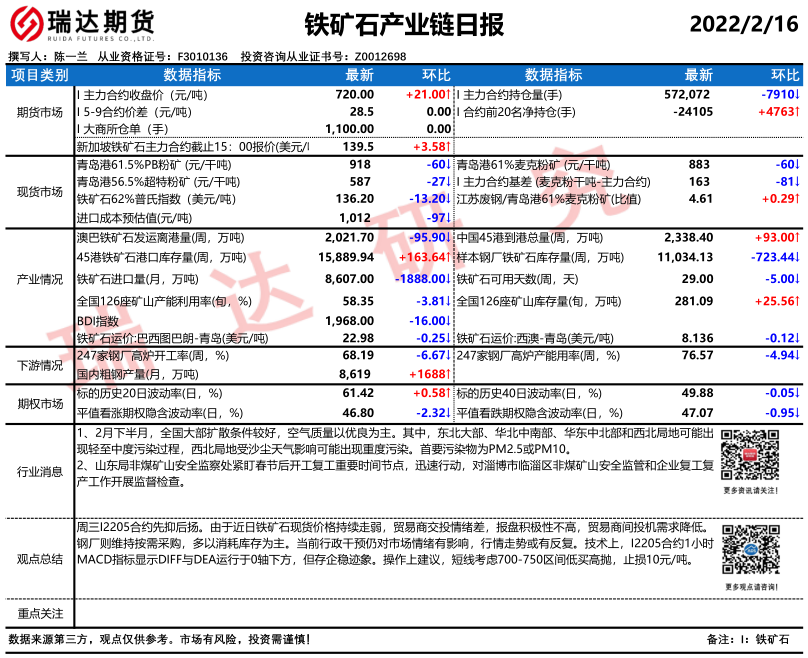Click the 产业情况 category cell
This screenshot has width=808, height=658.
[x=39, y=284]
